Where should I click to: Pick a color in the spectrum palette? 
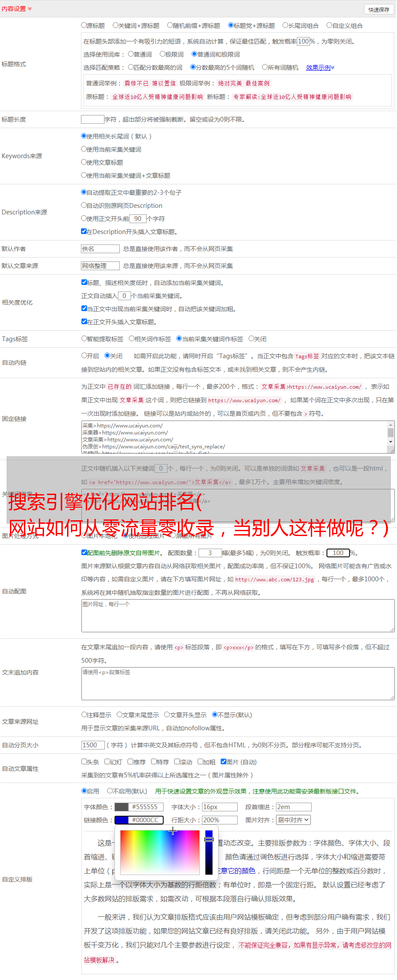click(160, 852)
